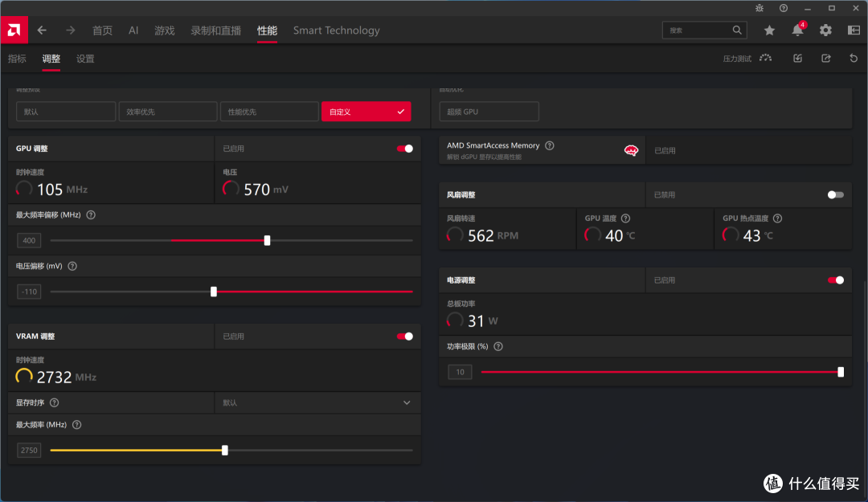Viewport: 868px width, 502px height.
Task: Click the power limit 10 field
Action: [x=460, y=372]
